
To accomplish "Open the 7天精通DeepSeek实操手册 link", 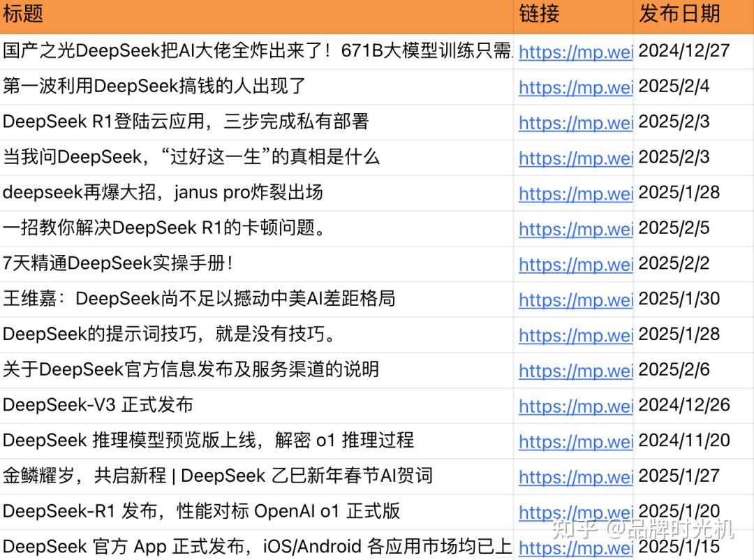I will (575, 265).
